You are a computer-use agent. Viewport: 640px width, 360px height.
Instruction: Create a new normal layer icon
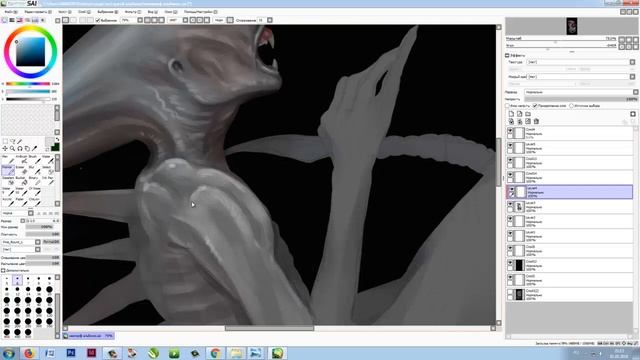coord(511,114)
